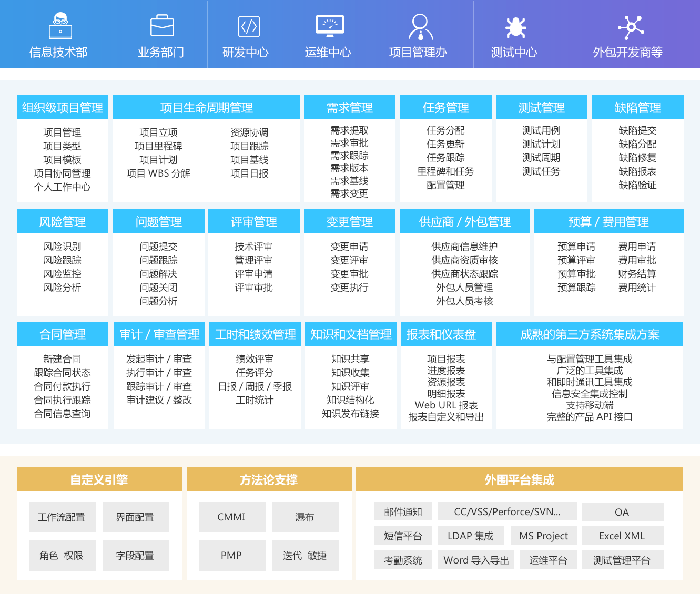Open the 变更管理 header
Image resolution: width=700 pixels, height=594 pixels.
350,221
